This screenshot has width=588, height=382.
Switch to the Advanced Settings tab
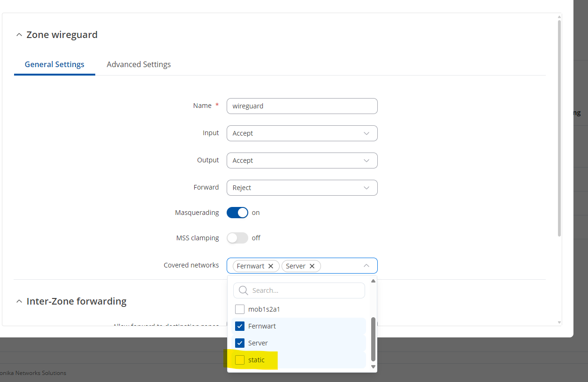pyautogui.click(x=138, y=64)
